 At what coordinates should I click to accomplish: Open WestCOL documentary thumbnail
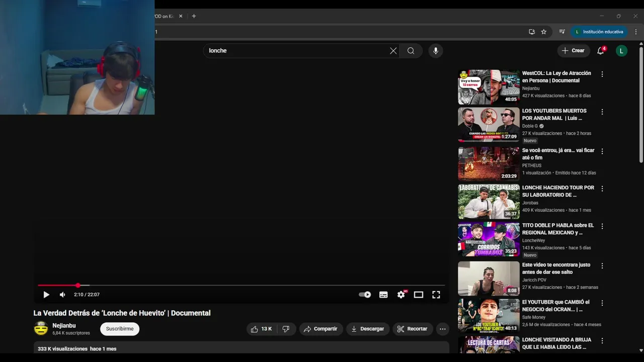pos(489,87)
